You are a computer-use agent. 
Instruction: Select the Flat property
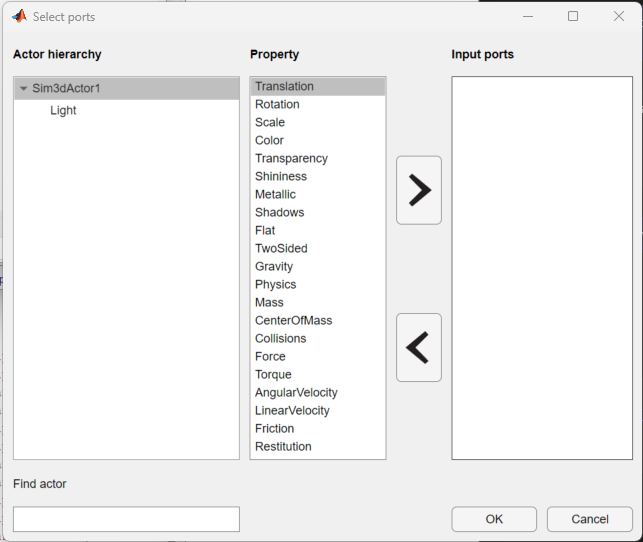coord(318,231)
